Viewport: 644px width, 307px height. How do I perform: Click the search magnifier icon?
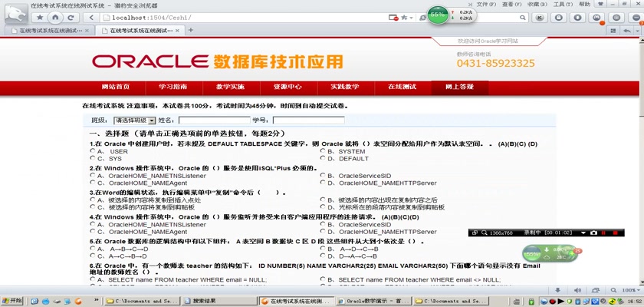[x=522, y=18]
